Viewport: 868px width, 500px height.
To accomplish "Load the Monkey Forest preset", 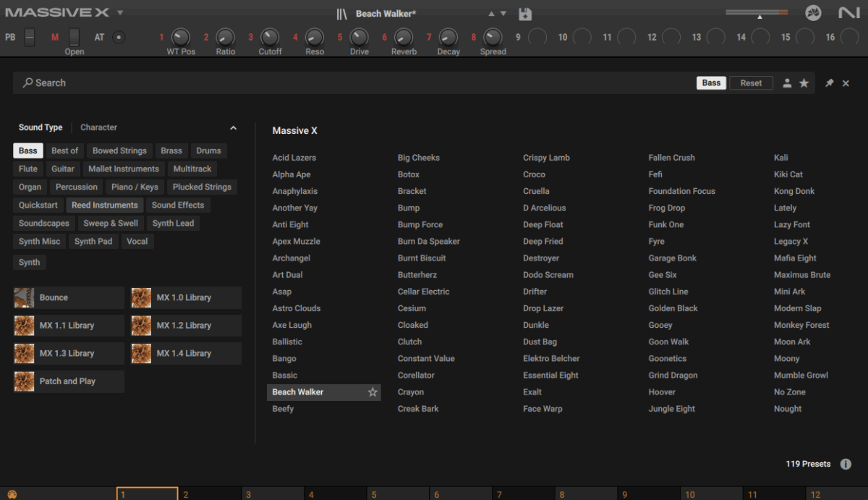I will (801, 326).
